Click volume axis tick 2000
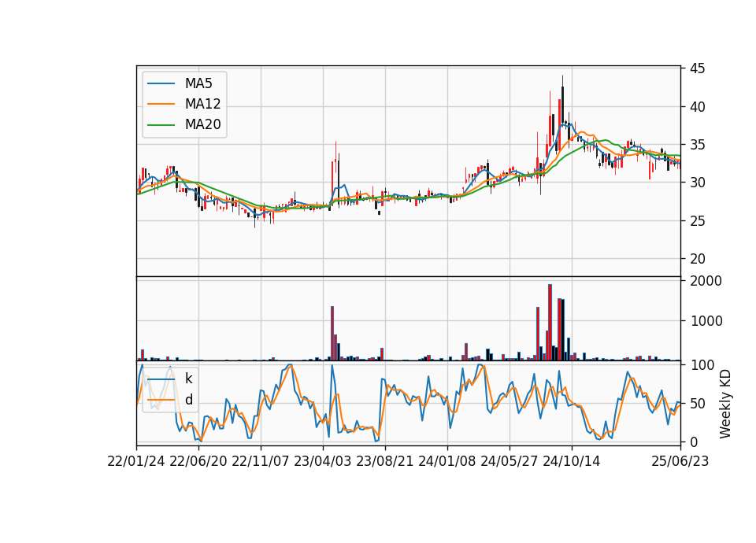The height and width of the screenshot is (543, 756). (706, 281)
